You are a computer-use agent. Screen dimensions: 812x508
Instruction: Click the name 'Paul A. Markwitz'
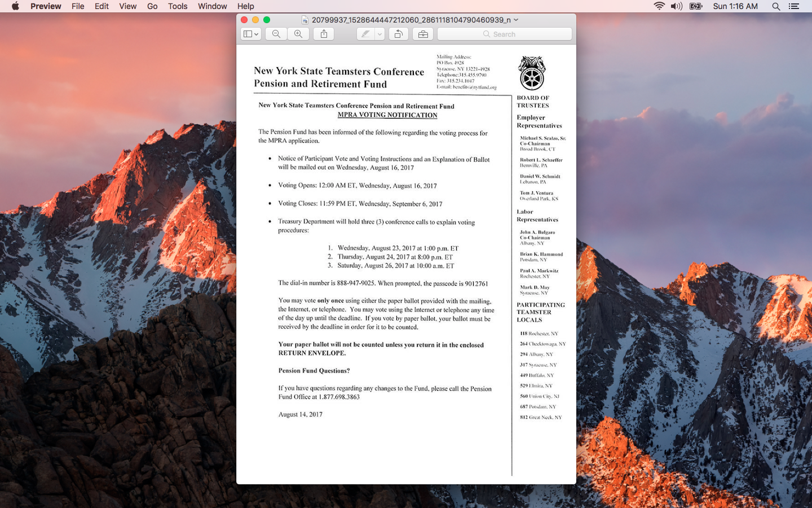pos(539,271)
